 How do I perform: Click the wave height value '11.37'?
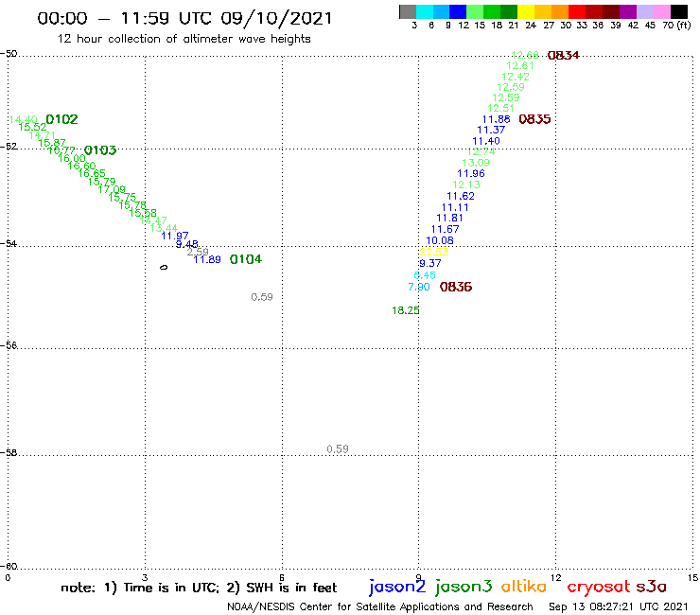pos(491,130)
